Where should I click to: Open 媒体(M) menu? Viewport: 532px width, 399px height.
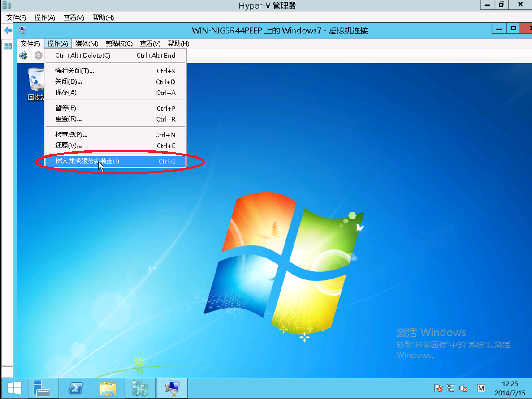pos(87,43)
